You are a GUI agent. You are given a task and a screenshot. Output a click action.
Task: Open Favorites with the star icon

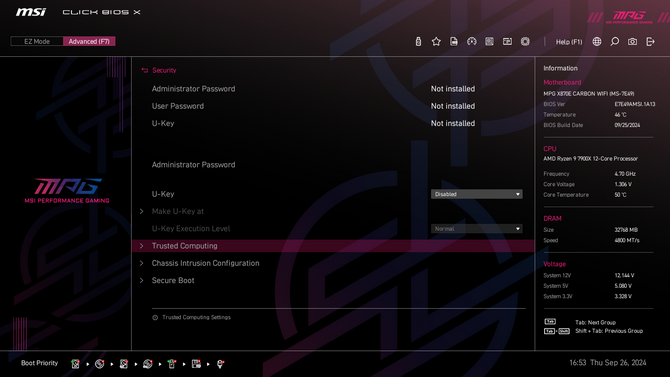(x=436, y=41)
